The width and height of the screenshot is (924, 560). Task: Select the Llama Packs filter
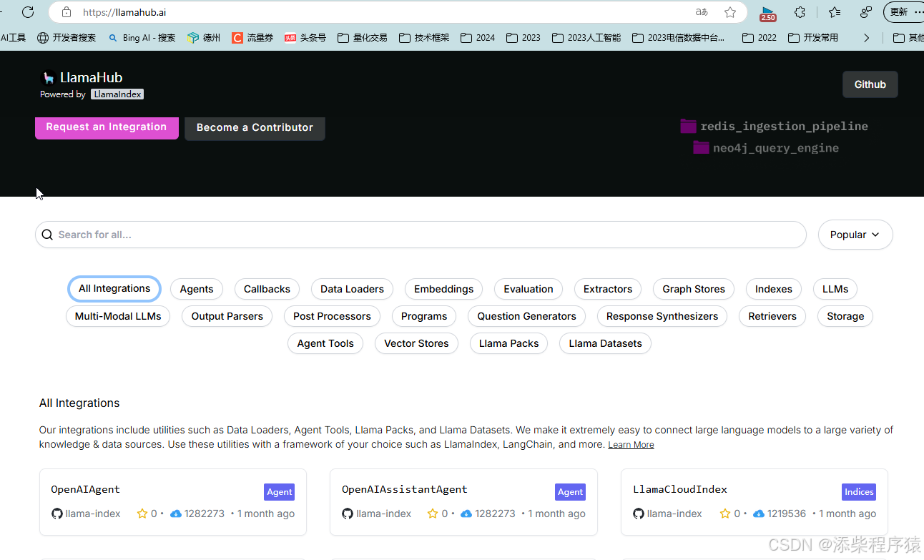click(508, 343)
